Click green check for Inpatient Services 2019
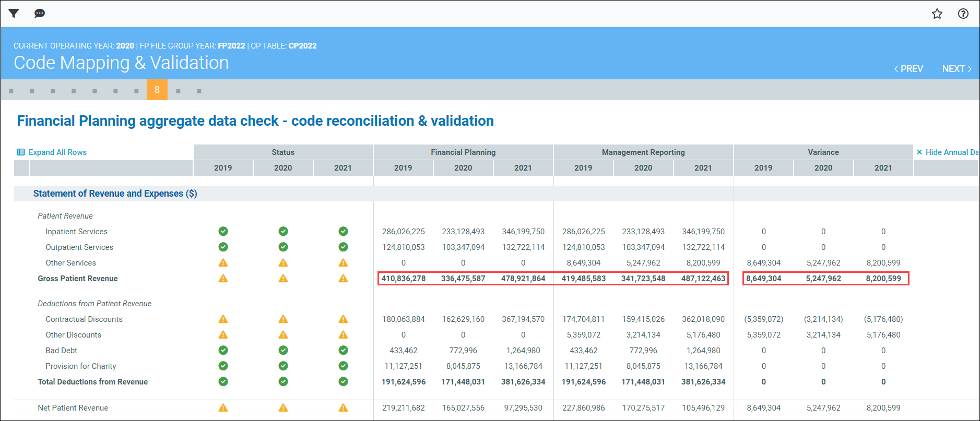Image resolution: width=980 pixels, height=421 pixels. tap(223, 231)
